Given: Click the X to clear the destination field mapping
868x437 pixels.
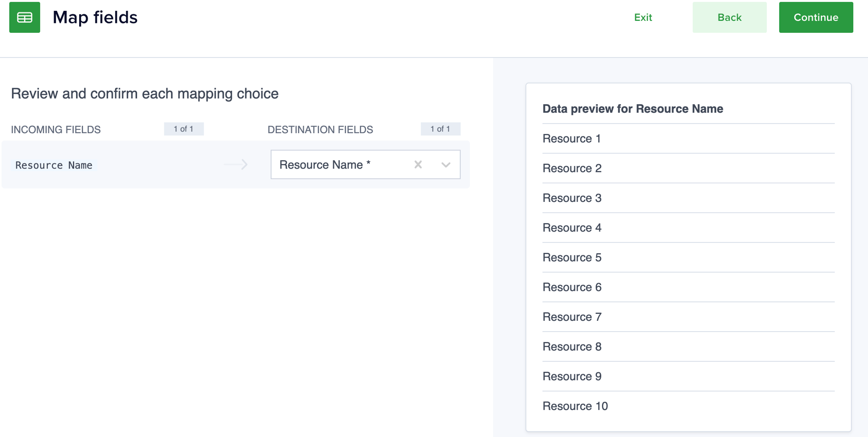Looking at the screenshot, I should 418,164.
